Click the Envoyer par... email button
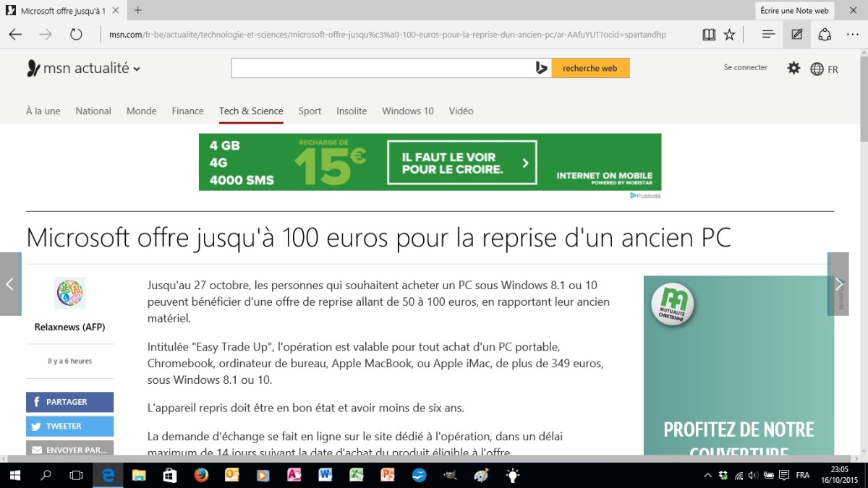Screen dimensions: 868x488 coord(69,449)
